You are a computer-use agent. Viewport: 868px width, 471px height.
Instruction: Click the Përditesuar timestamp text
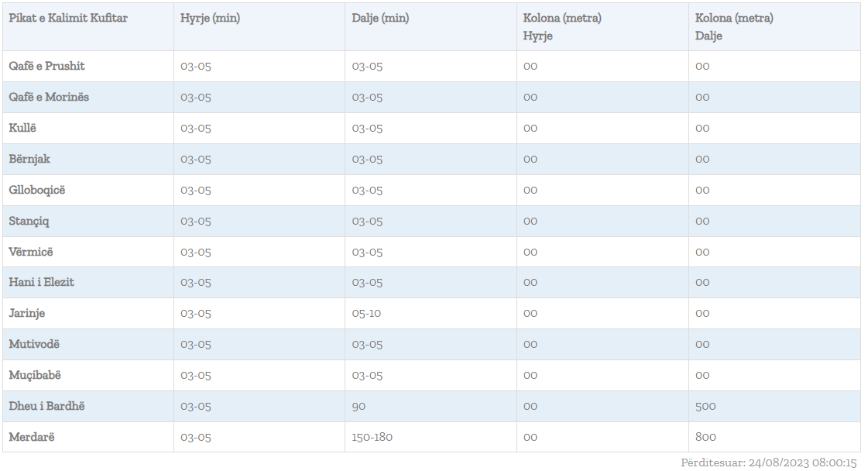tap(769, 463)
